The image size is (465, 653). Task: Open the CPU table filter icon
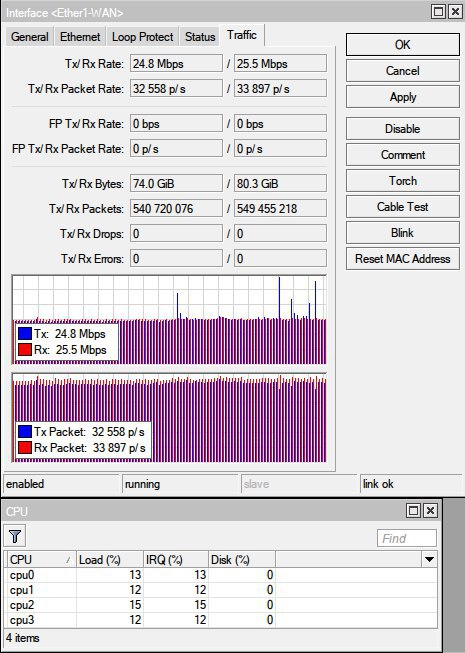point(15,536)
